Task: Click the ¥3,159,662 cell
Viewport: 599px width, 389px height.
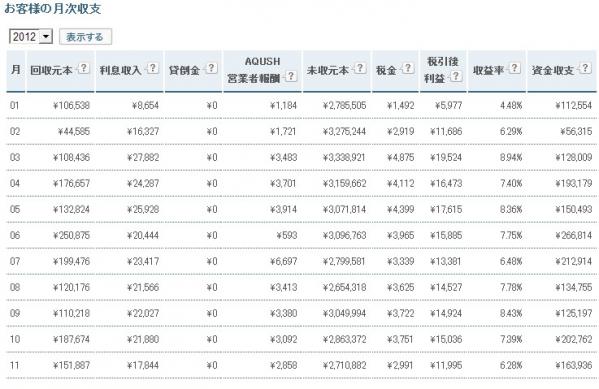Action: click(344, 183)
